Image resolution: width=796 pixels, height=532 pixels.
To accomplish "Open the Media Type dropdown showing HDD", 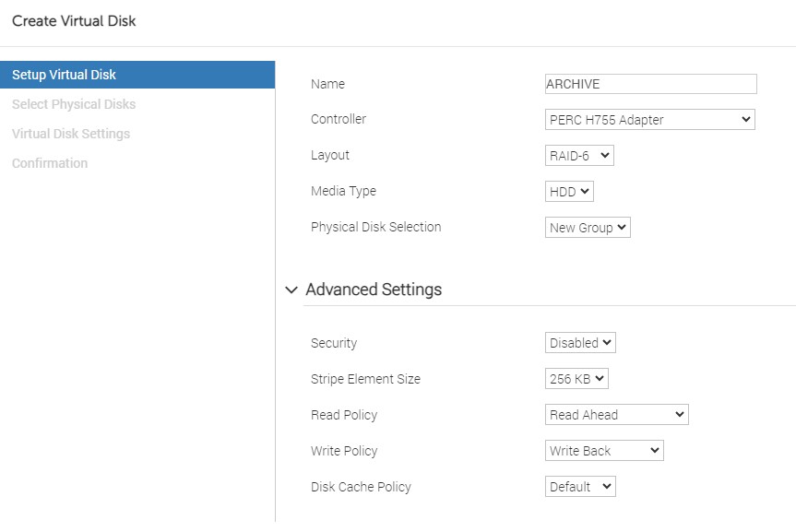I will click(568, 191).
